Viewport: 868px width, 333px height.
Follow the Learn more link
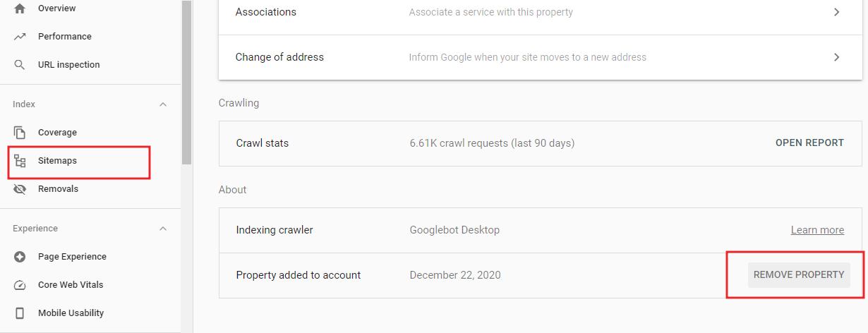817,230
